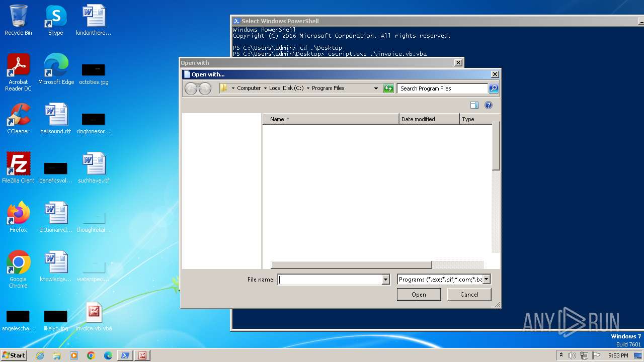Select ballsound.rtf desktop file
This screenshot has height=362, width=644.
pyautogui.click(x=56, y=119)
